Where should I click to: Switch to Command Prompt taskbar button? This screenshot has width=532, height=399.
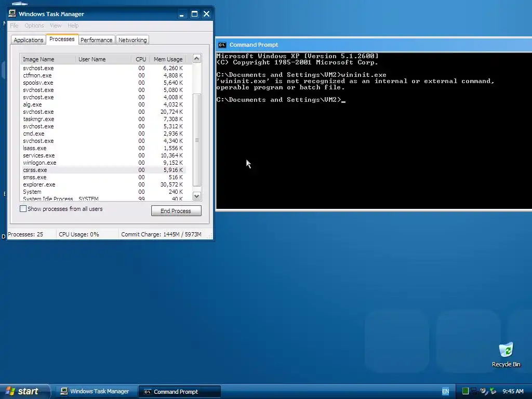[x=180, y=392]
